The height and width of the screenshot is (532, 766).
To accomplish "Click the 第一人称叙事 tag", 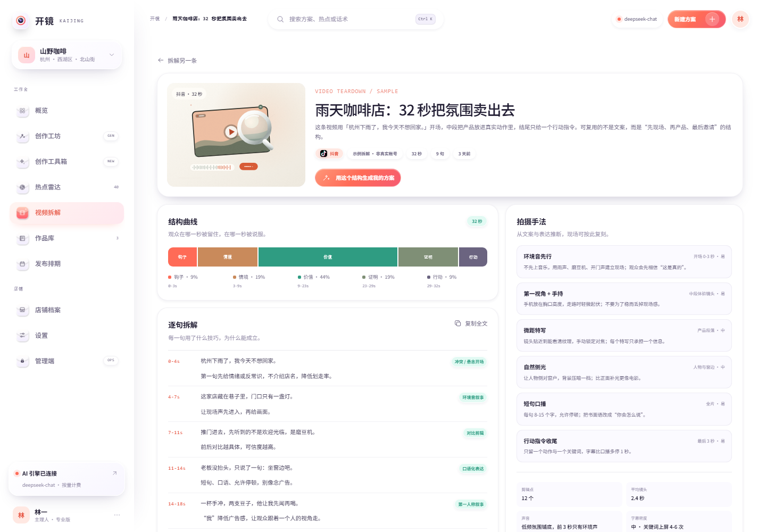I will tap(471, 504).
